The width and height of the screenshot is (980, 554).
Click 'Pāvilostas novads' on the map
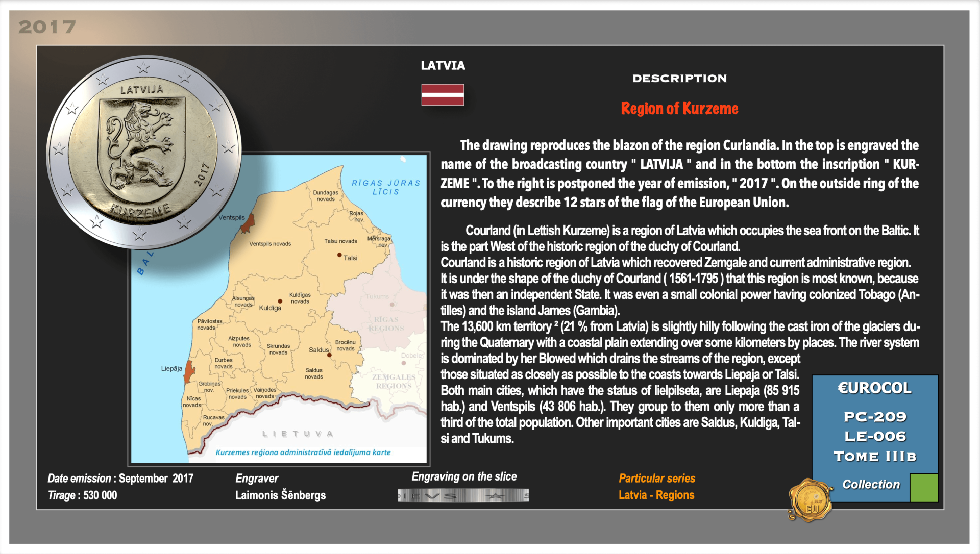click(x=210, y=324)
